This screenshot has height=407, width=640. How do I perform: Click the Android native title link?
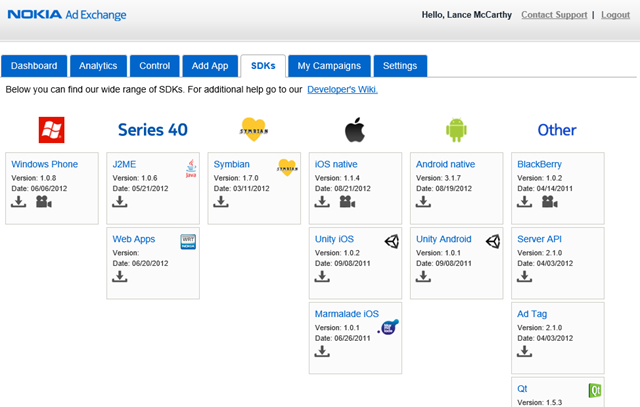point(445,164)
